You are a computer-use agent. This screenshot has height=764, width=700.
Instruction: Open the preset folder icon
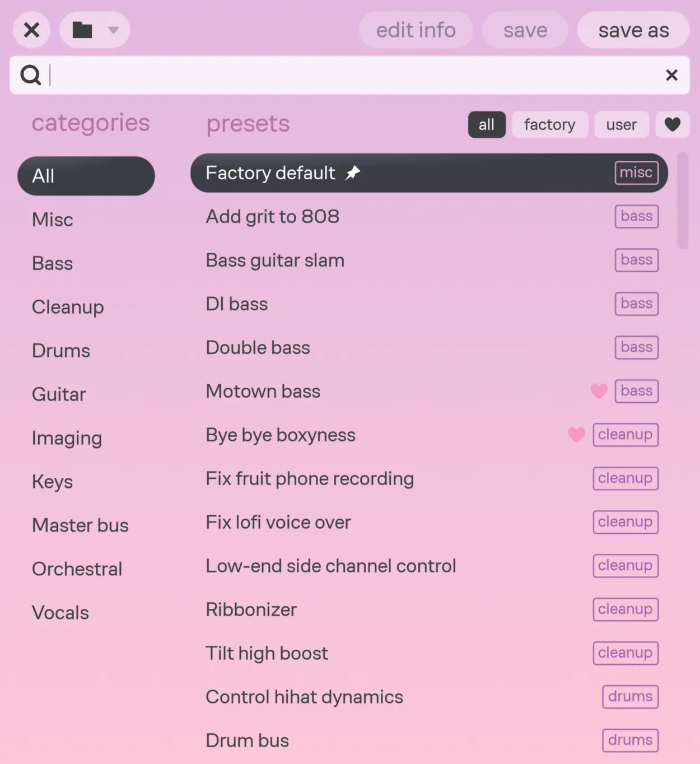click(82, 30)
